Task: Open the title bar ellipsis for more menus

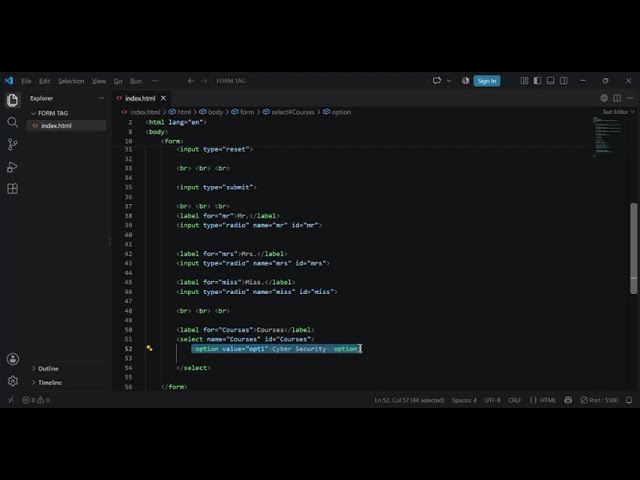Action: [x=154, y=81]
